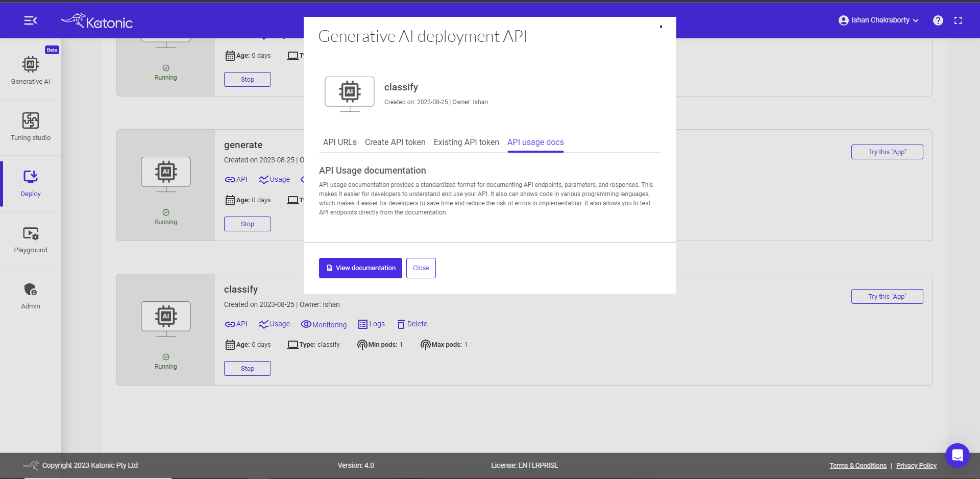The height and width of the screenshot is (479, 980).
Task: Open Playground from sidebar
Action: click(31, 240)
